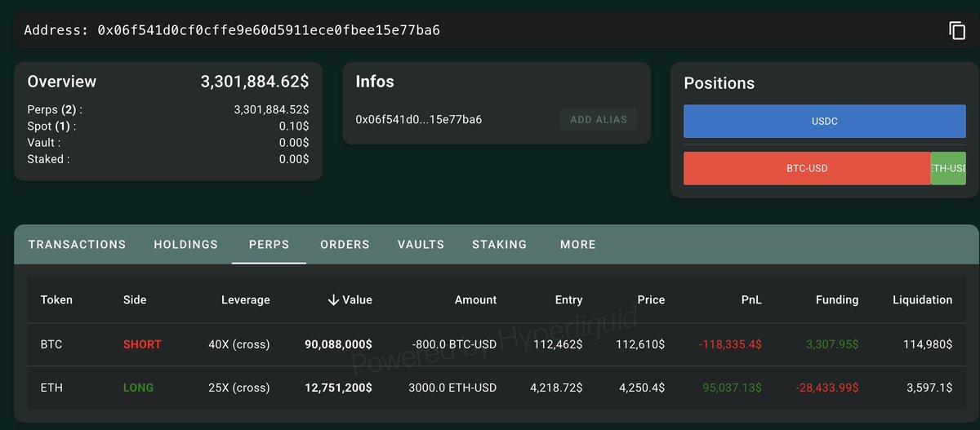This screenshot has height=430, width=980.
Task: Click the 25X (cross) leverage cell
Action: pos(238,388)
